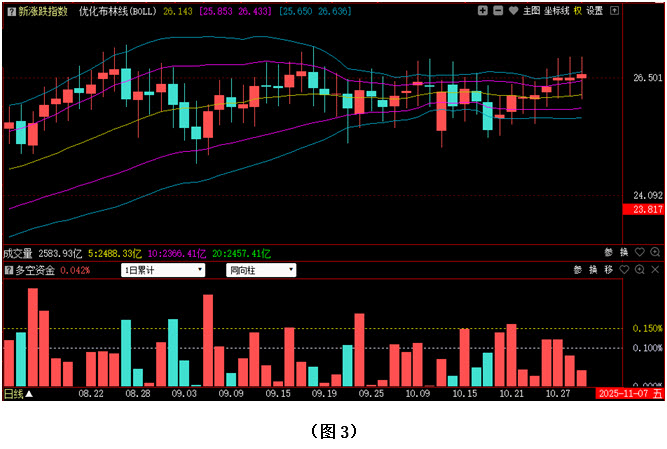Open the 设置 settings menu
Viewport: 667px width, 449px height.
tap(595, 10)
